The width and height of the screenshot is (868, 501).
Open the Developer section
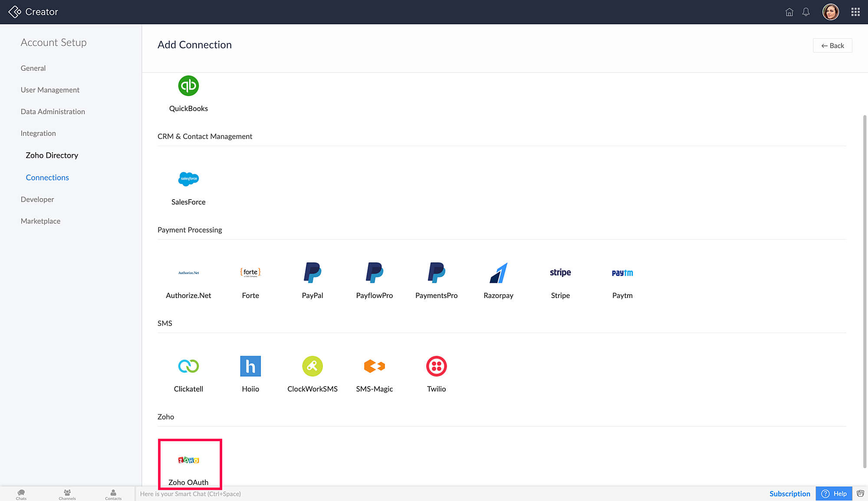coord(37,199)
